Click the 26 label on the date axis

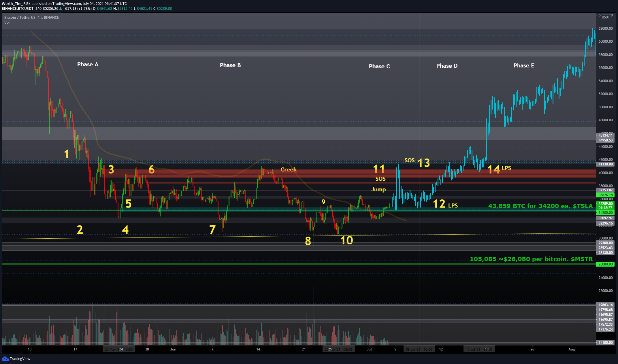click(x=532, y=349)
